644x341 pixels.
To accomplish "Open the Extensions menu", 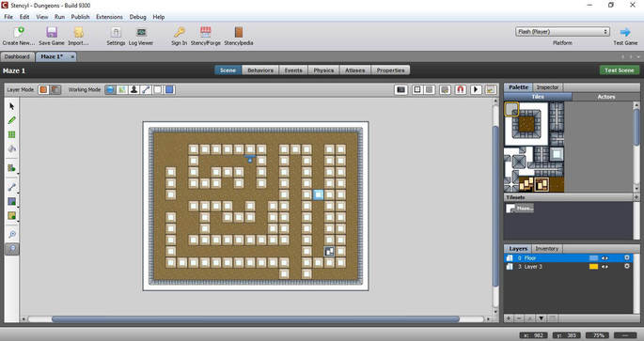I will pos(109,17).
